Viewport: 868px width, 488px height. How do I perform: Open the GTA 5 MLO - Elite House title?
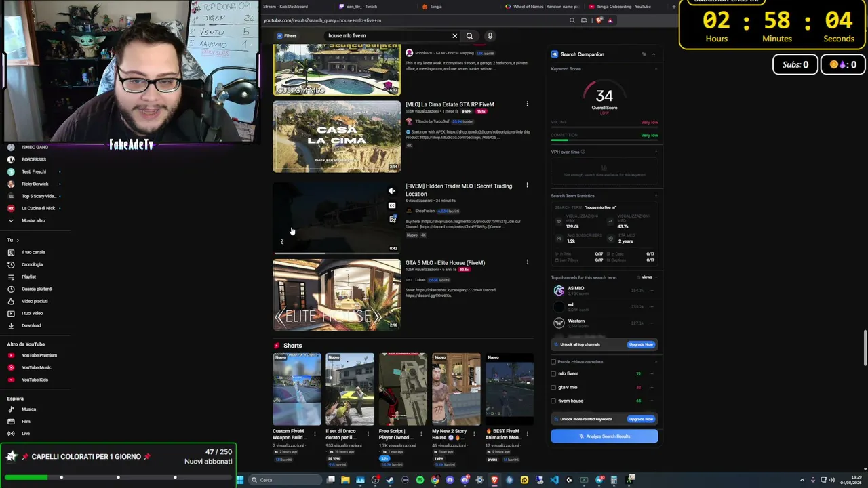point(445,263)
